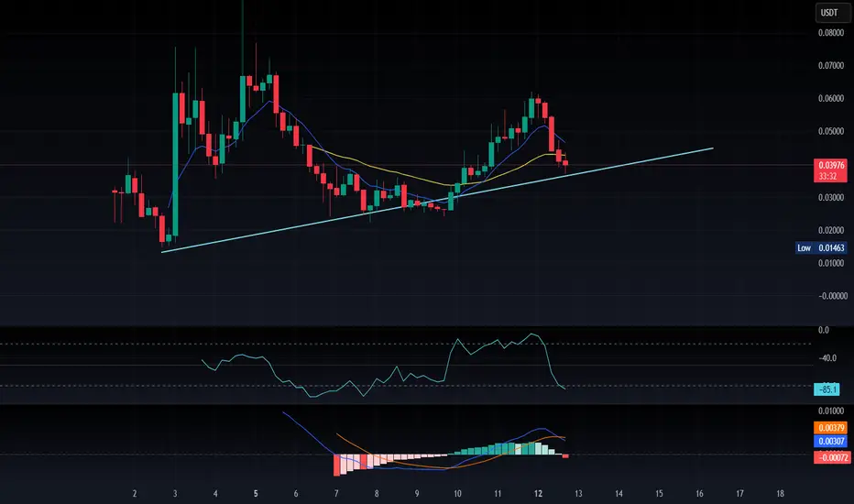
Task: Click the 0.01000 MACD axis label
Action: (830, 411)
